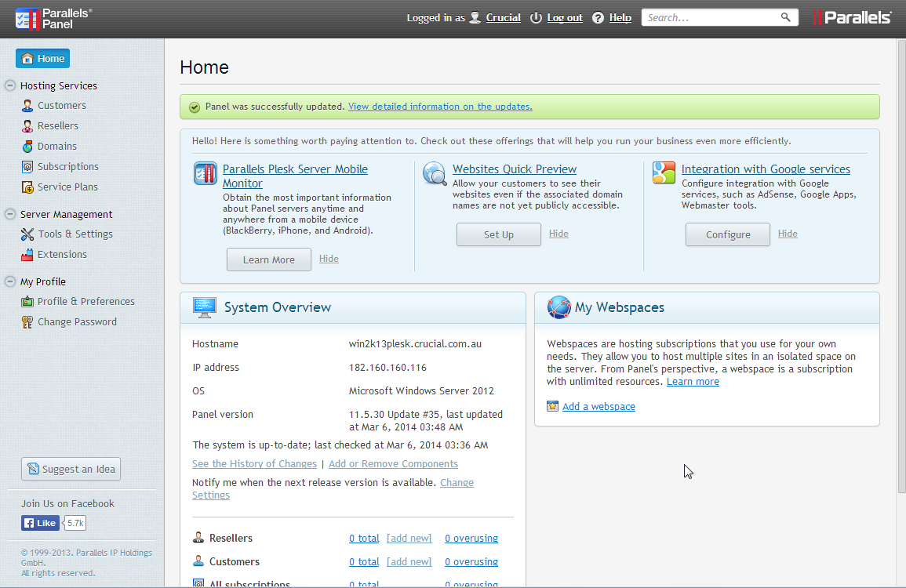
Task: Click the search magnifier icon
Action: [x=785, y=17]
